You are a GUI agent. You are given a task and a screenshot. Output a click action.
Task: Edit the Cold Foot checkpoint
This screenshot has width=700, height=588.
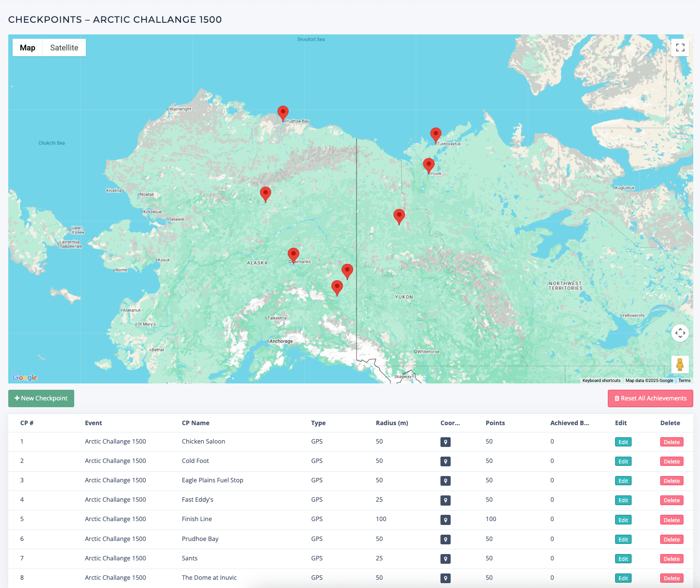[623, 461]
